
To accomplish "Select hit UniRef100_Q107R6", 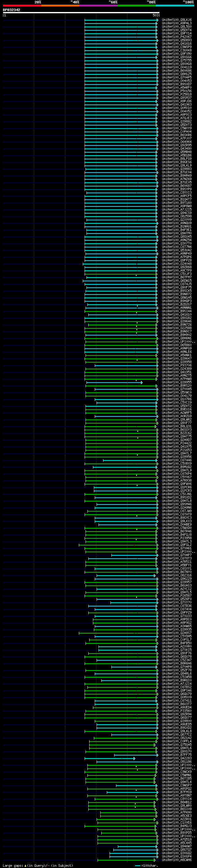I will click(x=177, y=399).
